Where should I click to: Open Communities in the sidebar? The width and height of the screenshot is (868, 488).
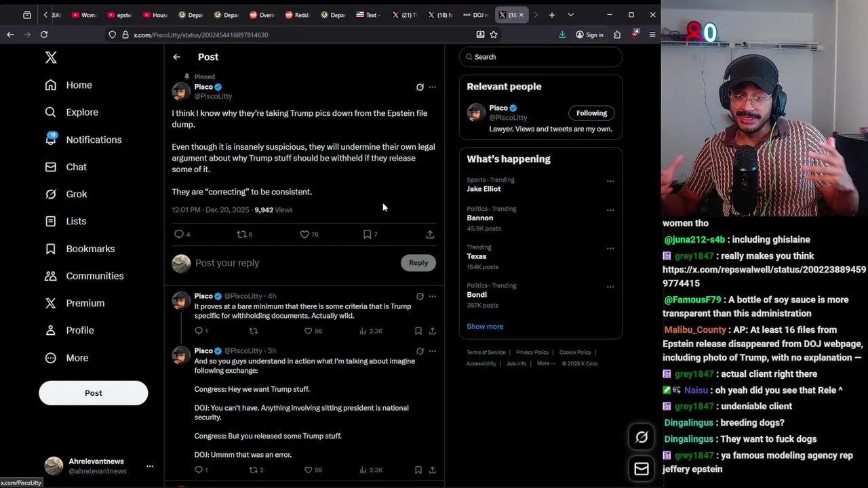point(85,276)
